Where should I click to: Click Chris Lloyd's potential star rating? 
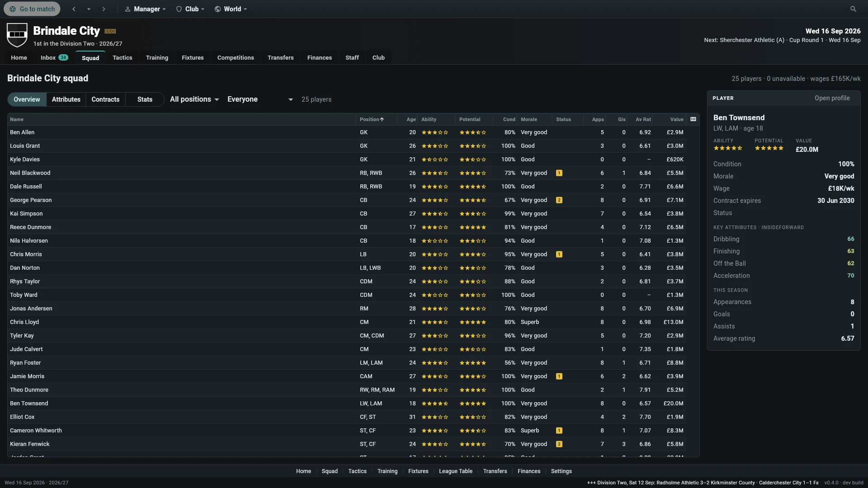473,322
